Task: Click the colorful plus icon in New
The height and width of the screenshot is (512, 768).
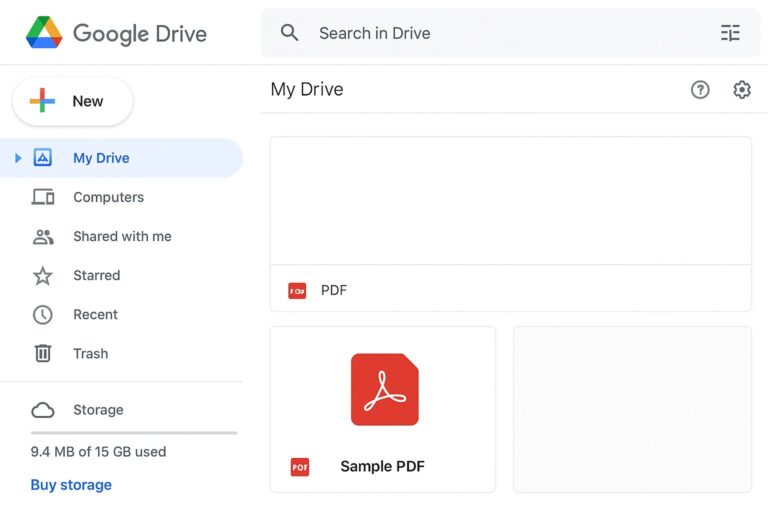Action: [x=42, y=100]
